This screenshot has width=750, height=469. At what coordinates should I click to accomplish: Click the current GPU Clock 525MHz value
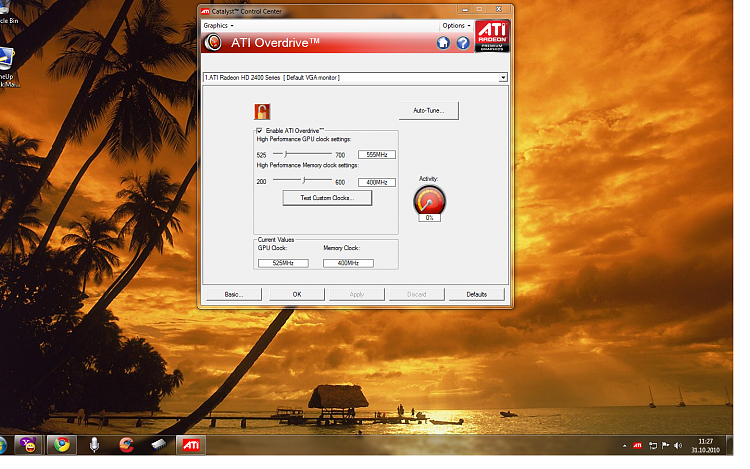(x=283, y=263)
